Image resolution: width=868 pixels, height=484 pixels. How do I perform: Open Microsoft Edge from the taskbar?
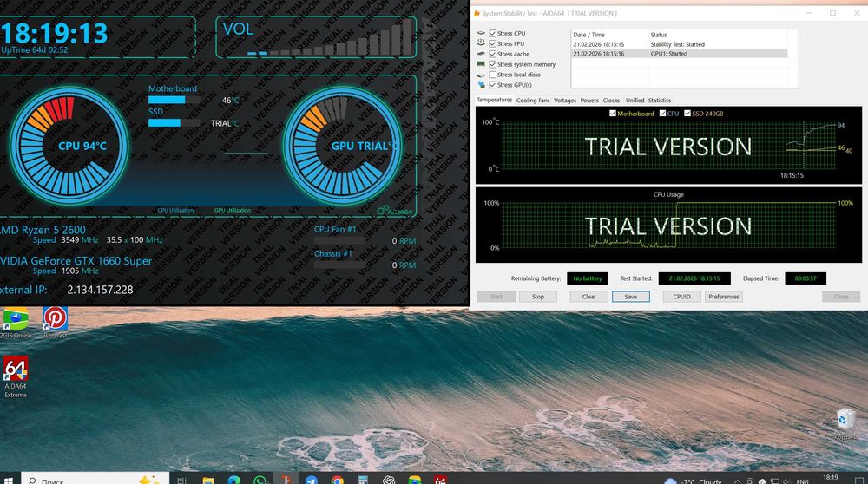(x=234, y=481)
